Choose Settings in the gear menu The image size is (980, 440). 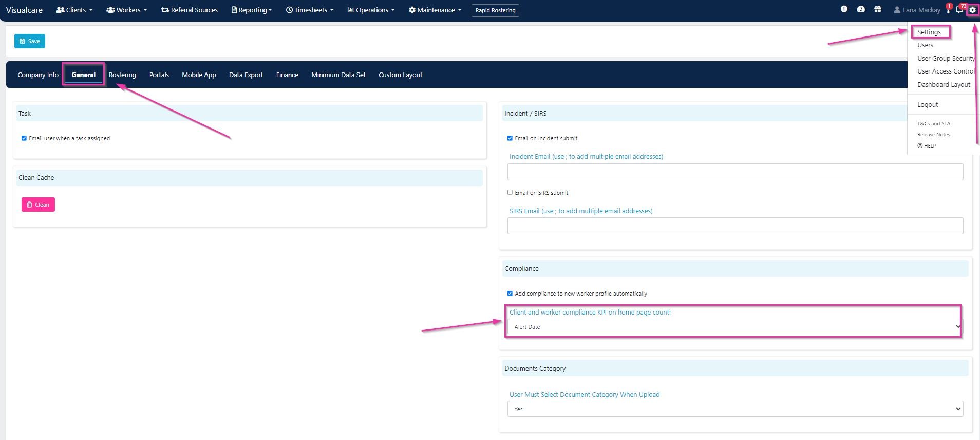tap(929, 32)
